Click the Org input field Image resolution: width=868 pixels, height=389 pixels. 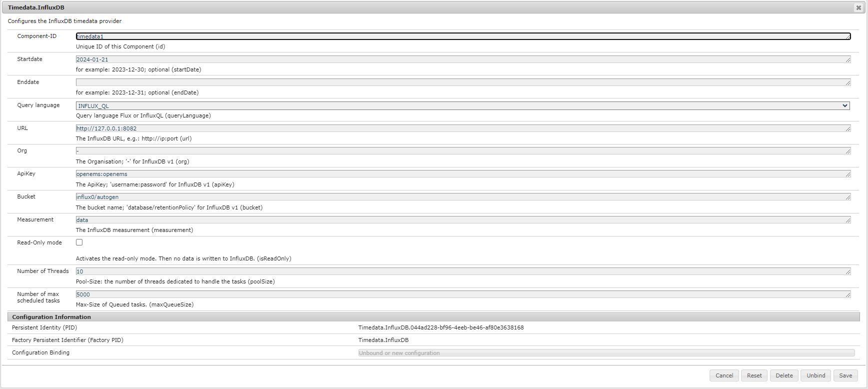tap(463, 151)
